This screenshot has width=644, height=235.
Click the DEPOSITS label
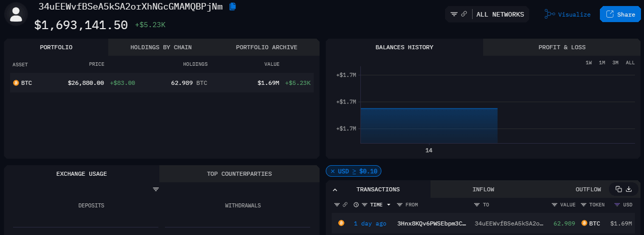91,205
